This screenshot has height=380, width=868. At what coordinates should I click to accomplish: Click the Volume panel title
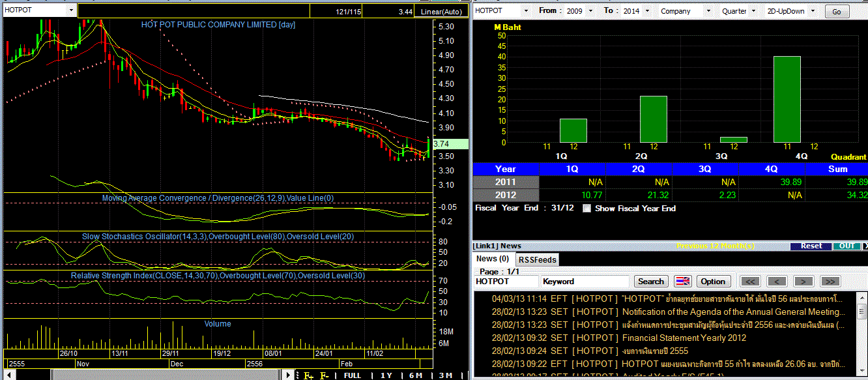[218, 324]
